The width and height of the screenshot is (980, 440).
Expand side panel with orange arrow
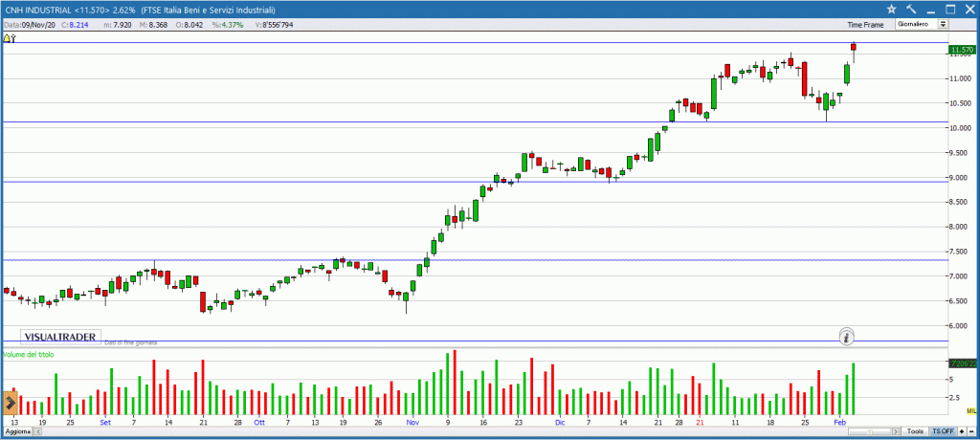10,403
